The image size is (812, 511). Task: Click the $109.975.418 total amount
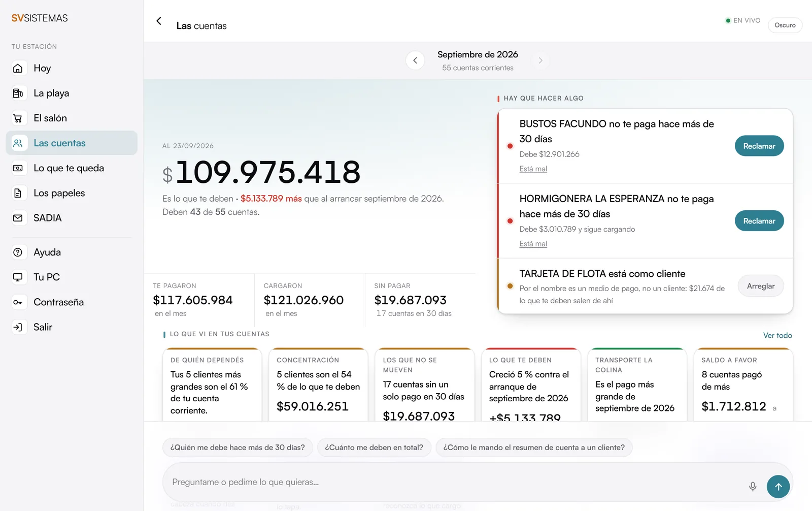coord(261,172)
